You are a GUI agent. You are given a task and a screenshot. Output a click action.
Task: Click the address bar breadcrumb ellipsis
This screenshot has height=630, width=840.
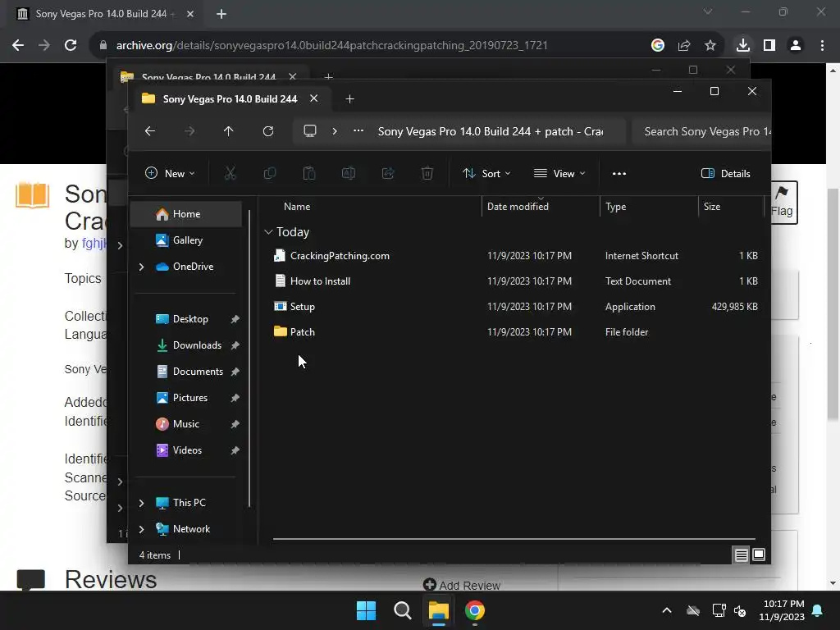point(358,130)
